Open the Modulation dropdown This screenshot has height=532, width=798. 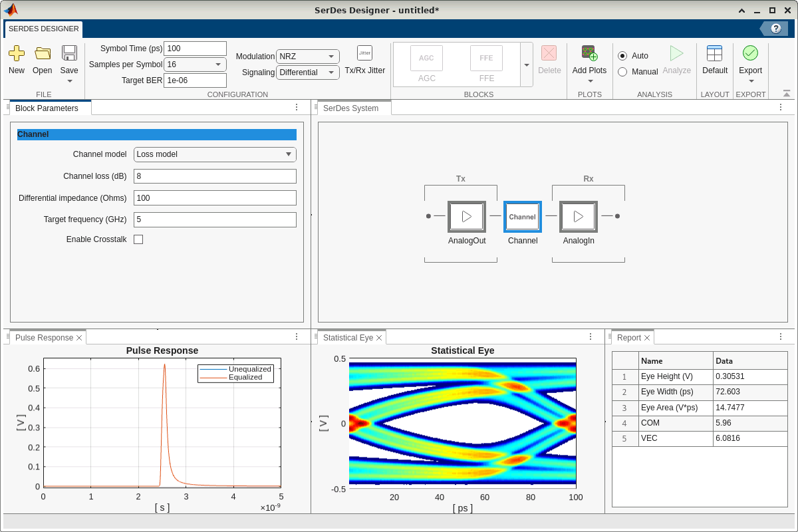(308, 57)
